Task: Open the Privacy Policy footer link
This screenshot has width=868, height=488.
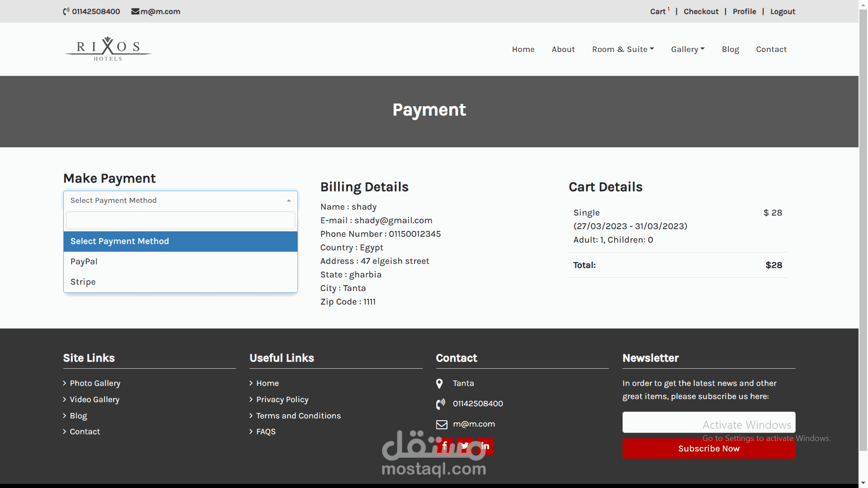Action: point(282,399)
